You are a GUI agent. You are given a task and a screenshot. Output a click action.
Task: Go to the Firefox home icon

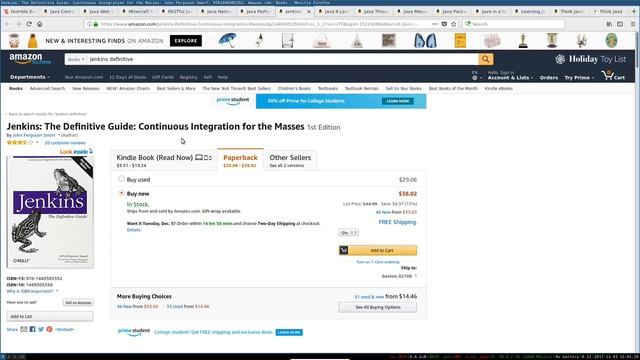coord(40,24)
